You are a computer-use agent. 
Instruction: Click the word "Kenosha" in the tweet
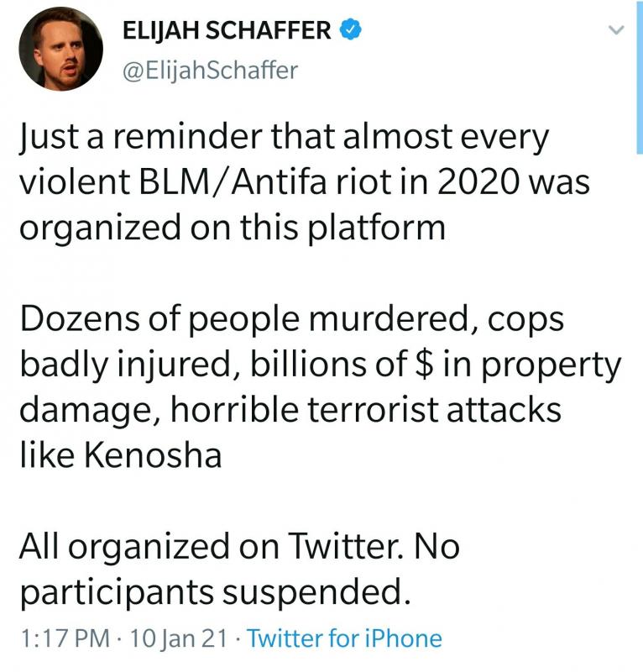coord(153,454)
